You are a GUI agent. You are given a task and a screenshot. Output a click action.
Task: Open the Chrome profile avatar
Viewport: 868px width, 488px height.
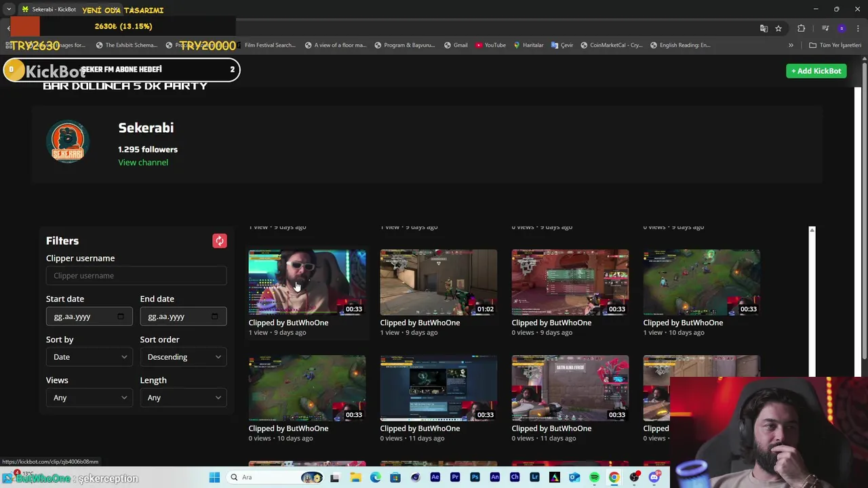(x=842, y=28)
